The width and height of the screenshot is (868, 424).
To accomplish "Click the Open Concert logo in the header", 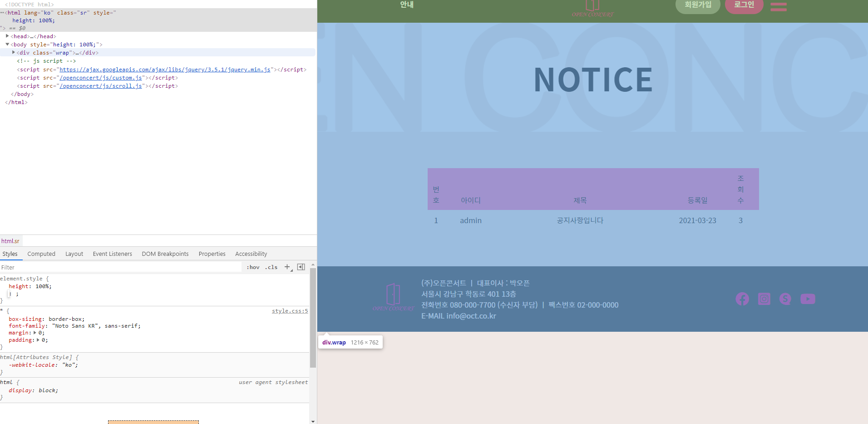I will click(592, 9).
